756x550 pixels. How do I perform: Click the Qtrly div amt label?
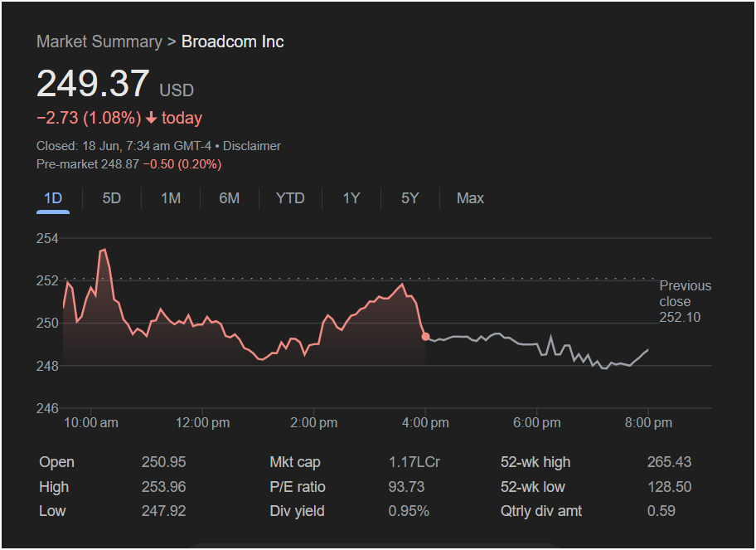pyautogui.click(x=541, y=511)
